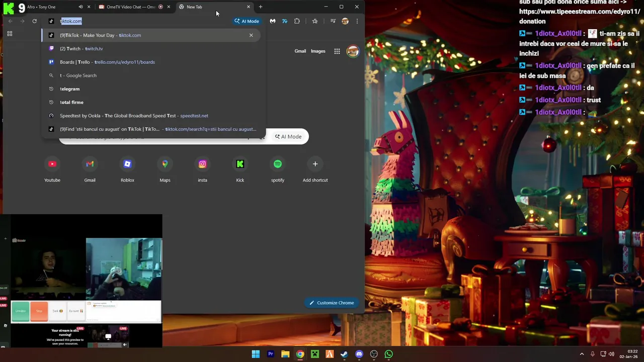The width and height of the screenshot is (644, 362).
Task: Open the Maps shortcut
Action: point(165,169)
